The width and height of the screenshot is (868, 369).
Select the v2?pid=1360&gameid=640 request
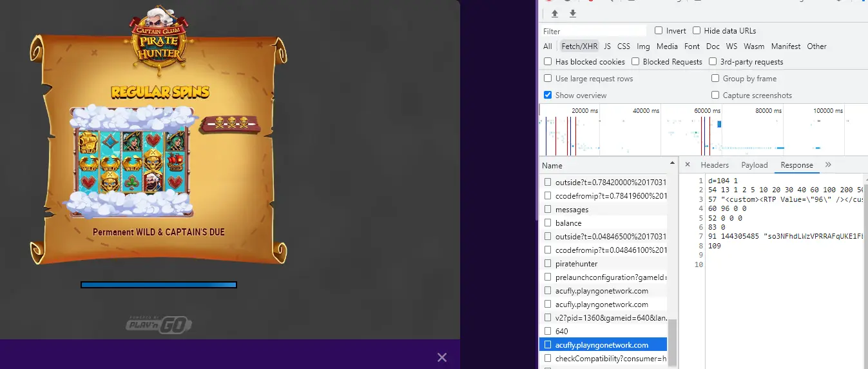(x=603, y=318)
